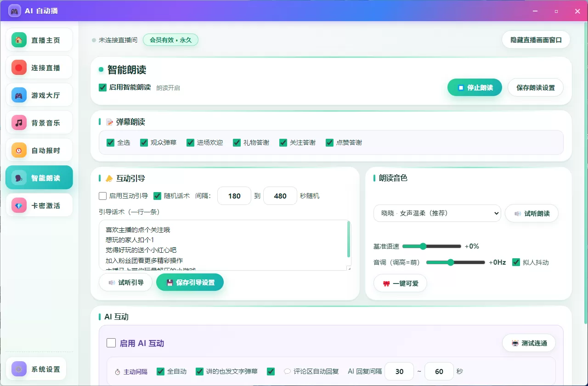This screenshot has height=386, width=588.
Task: Toggle the 点赞答谢 checkbox
Action: (329, 142)
